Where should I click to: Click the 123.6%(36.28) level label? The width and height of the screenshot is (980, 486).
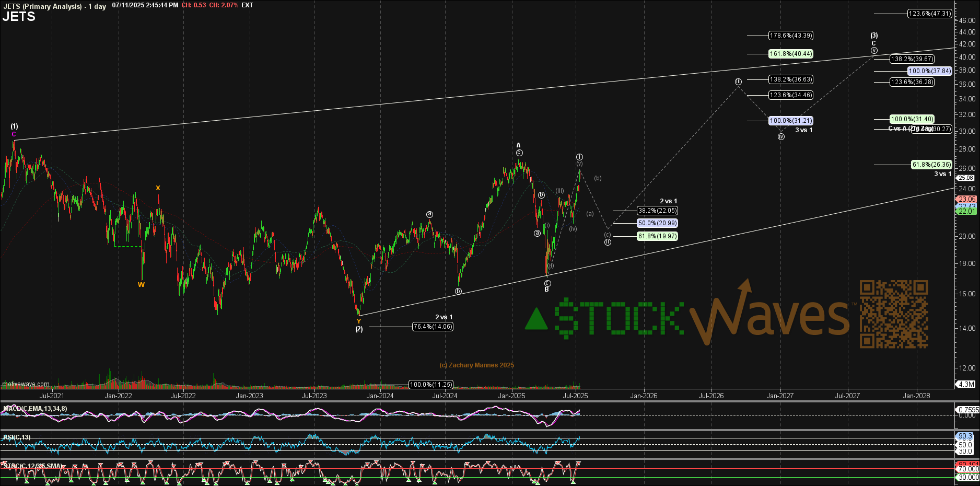pyautogui.click(x=912, y=82)
